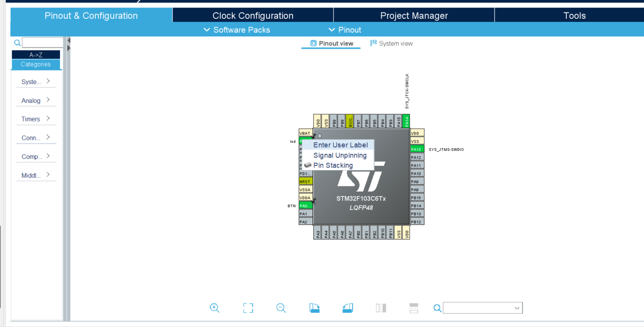Expand the Analog peripherals category
The height and width of the screenshot is (327, 644).
pos(36,100)
